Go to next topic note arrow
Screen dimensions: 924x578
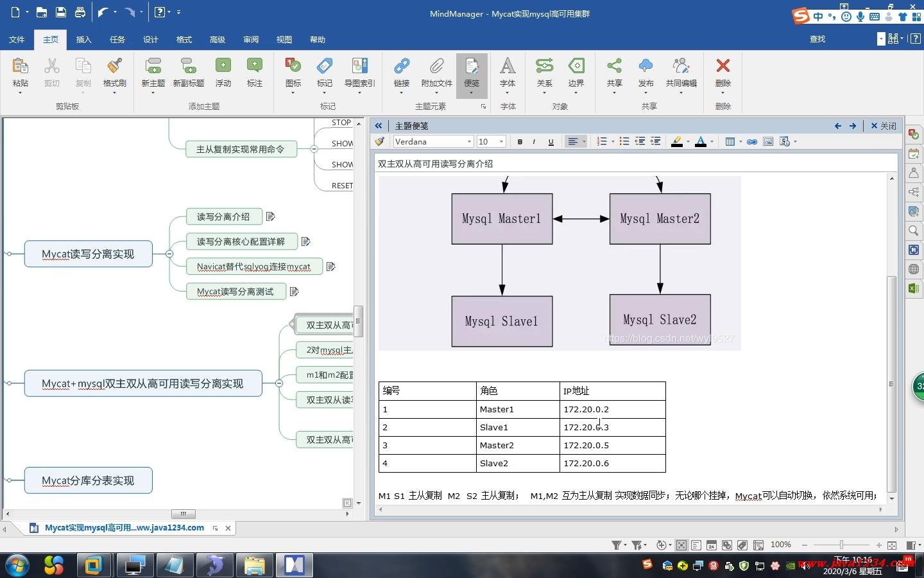[853, 126]
